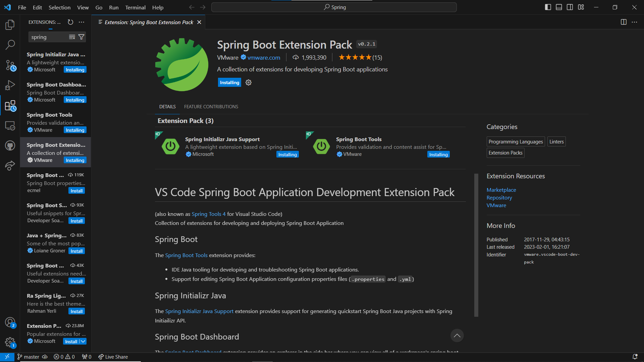Screen dimensions: 644x362
Task: Click the vmware.com publisher link
Action: (x=264, y=58)
